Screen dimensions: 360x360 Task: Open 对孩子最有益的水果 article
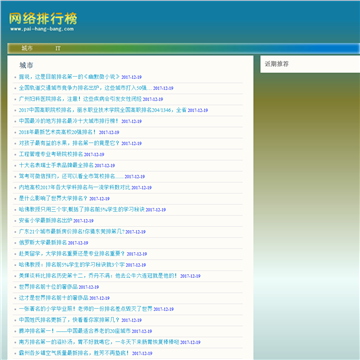pyautogui.click(x=69, y=143)
